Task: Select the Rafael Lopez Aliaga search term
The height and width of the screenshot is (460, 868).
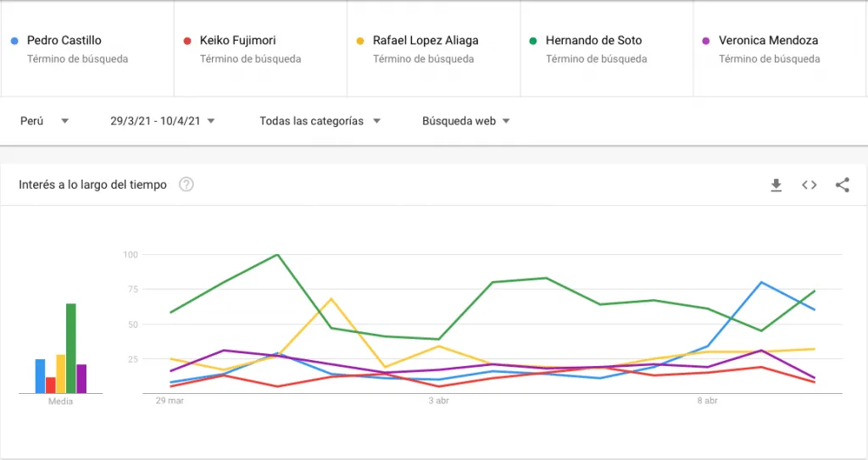Action: click(426, 41)
